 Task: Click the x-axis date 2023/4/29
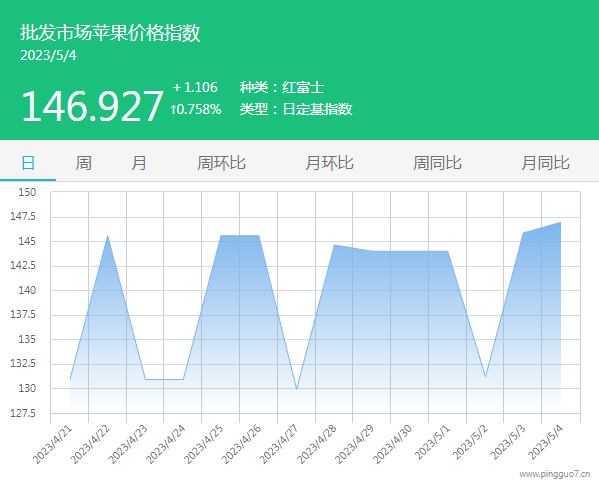coord(355,444)
